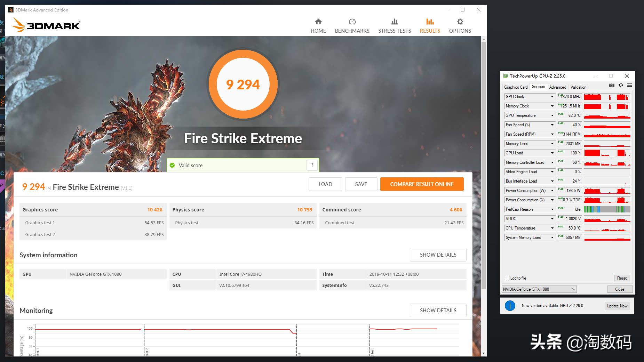Save the Fire Strike Extreme result
The height and width of the screenshot is (362, 644).
(x=361, y=184)
